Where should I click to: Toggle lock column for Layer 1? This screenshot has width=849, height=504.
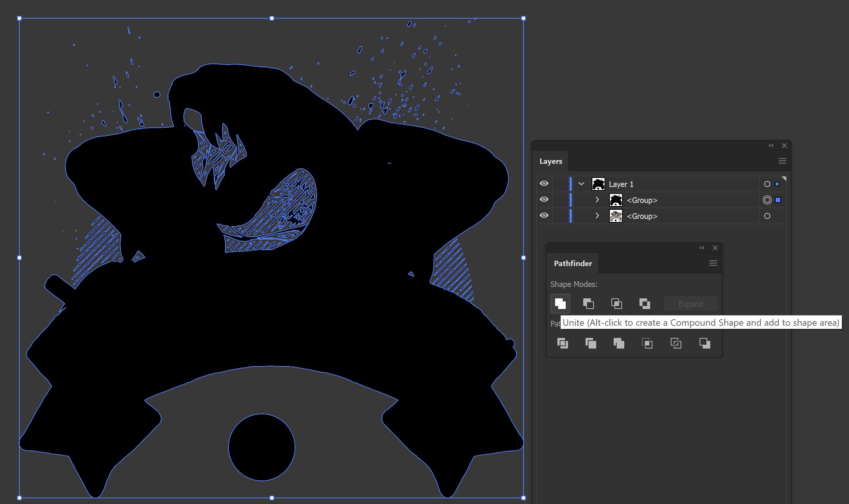point(560,184)
